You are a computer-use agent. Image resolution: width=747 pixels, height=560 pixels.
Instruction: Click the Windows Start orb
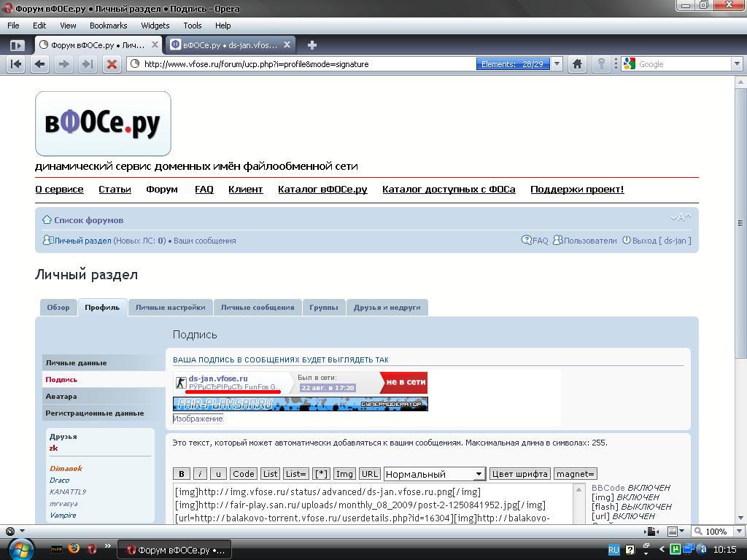20,548
